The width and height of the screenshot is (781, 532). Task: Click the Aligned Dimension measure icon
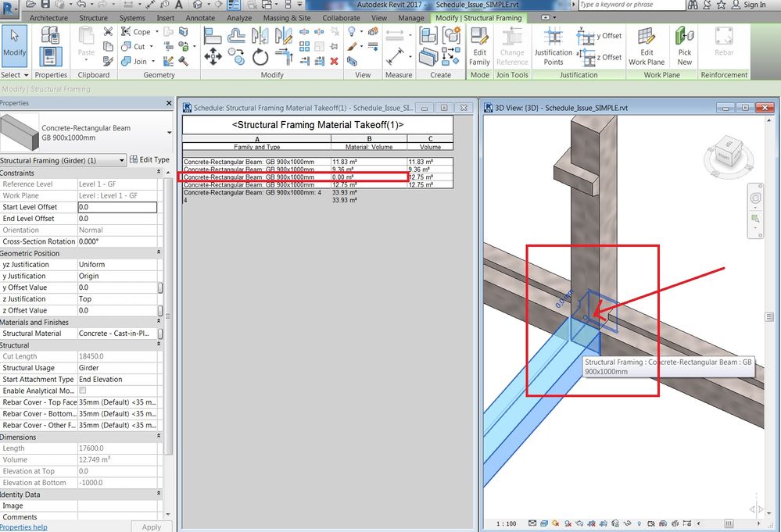coord(395,56)
